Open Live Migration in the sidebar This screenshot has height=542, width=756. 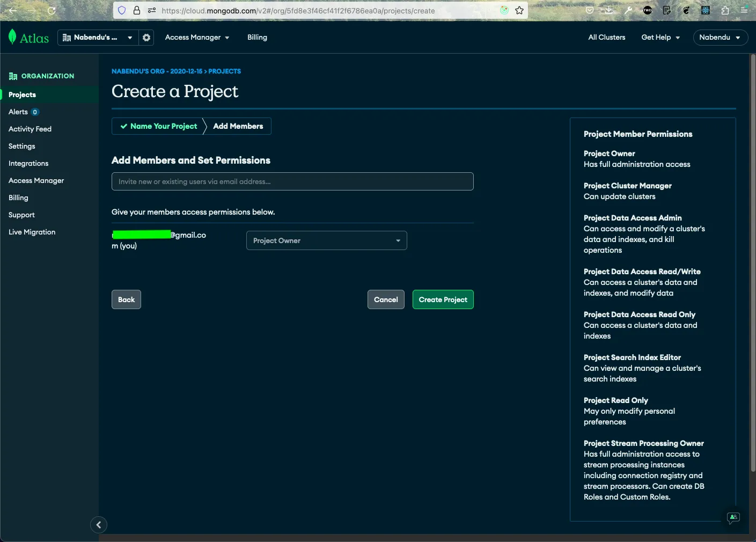32,232
